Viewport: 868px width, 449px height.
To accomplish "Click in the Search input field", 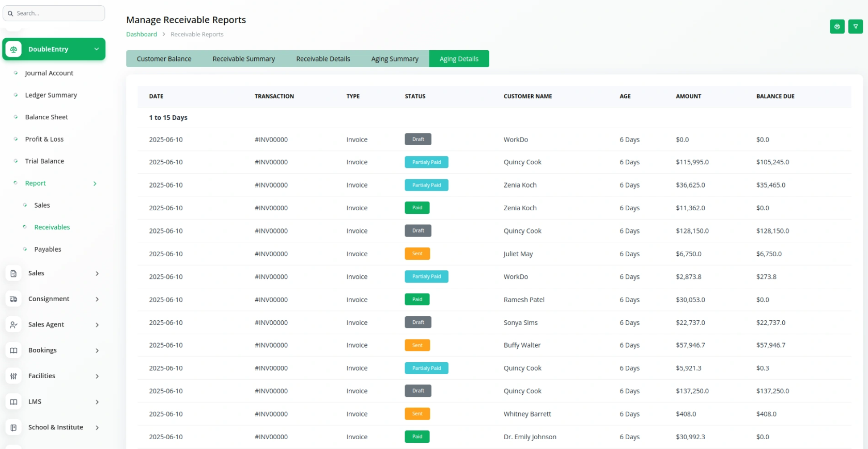I will pos(54,13).
